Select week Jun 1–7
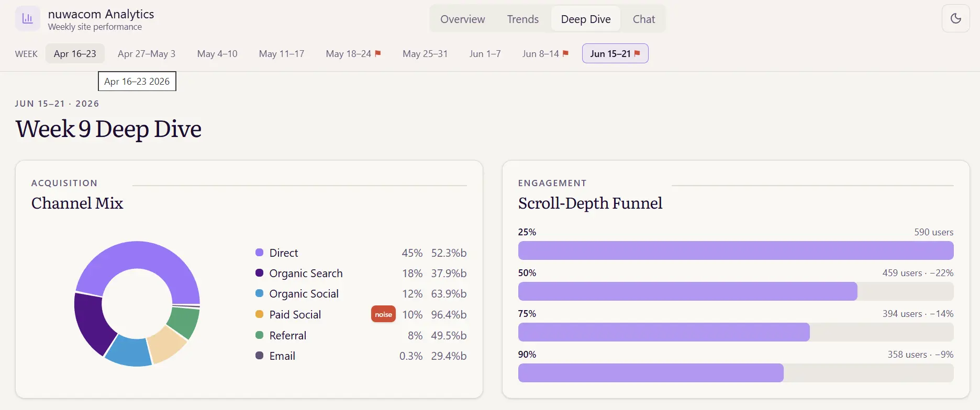The image size is (980, 410). click(485, 54)
